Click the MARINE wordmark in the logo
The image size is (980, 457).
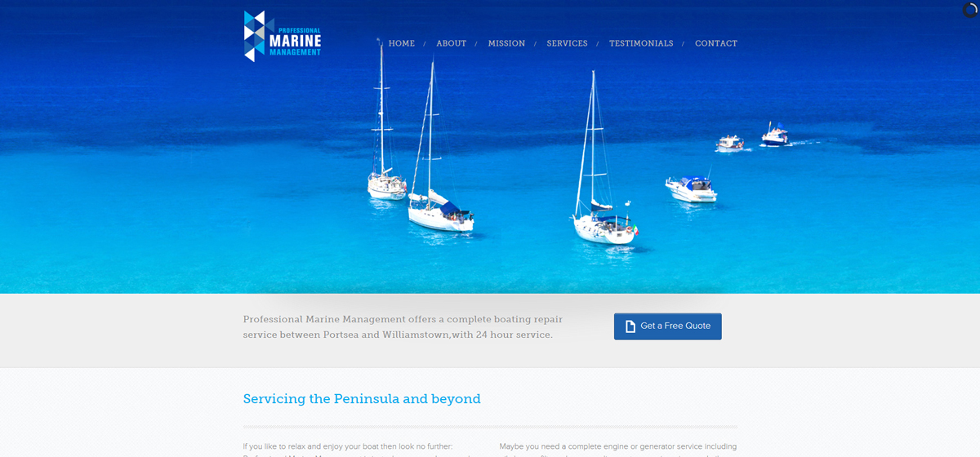pos(294,41)
